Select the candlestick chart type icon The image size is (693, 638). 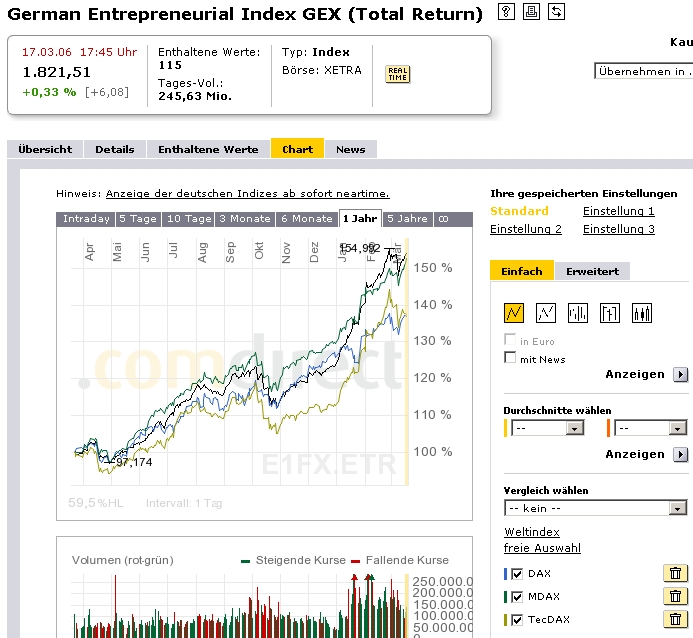coord(642,313)
